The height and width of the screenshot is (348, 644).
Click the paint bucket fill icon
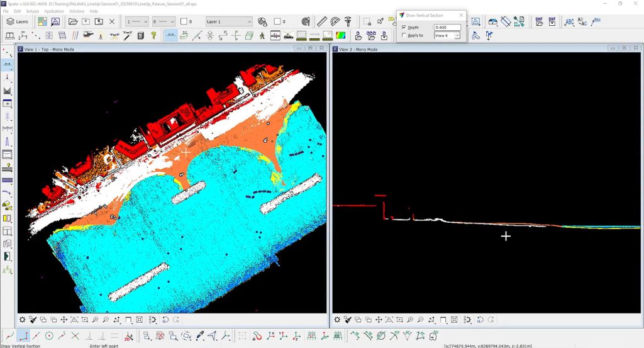coord(262,21)
